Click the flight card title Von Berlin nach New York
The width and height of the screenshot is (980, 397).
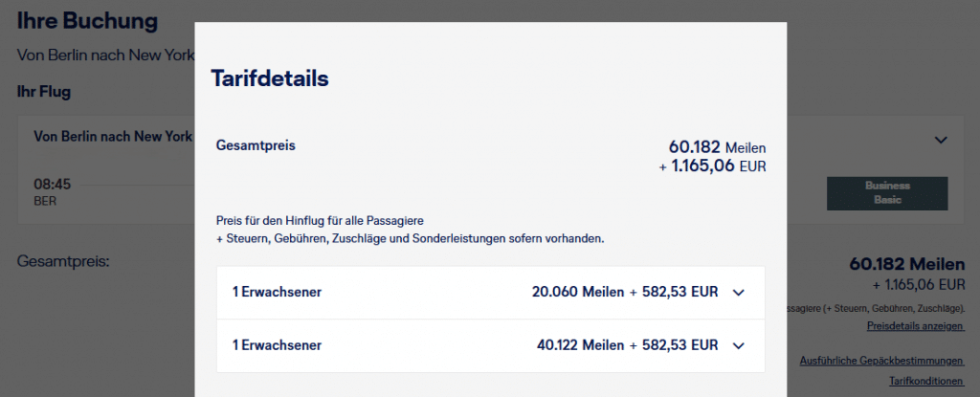point(113,137)
